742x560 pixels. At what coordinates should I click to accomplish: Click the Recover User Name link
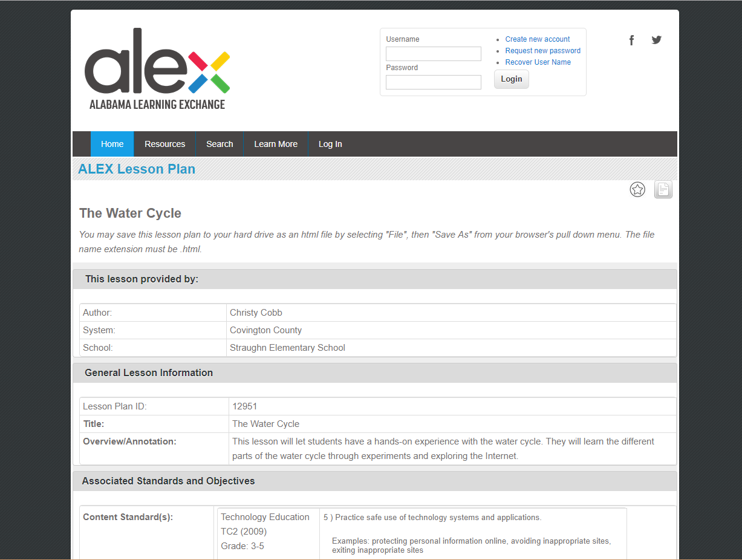point(538,62)
